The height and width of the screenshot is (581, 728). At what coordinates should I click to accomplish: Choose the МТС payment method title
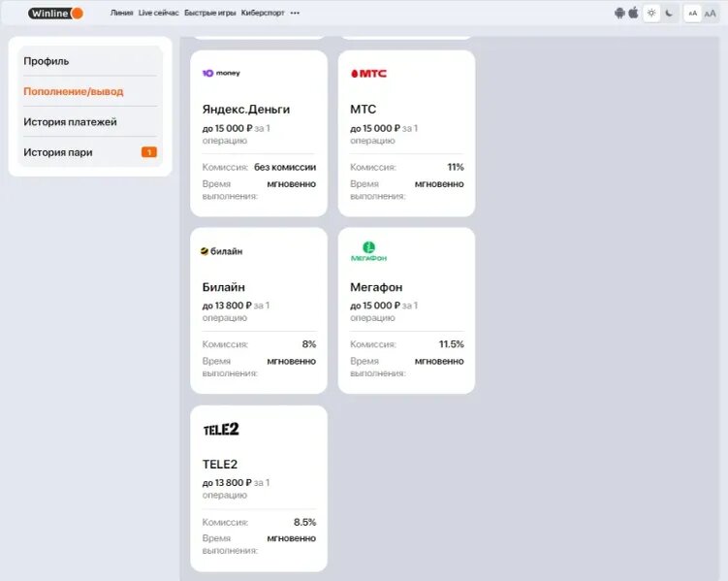pos(364,110)
